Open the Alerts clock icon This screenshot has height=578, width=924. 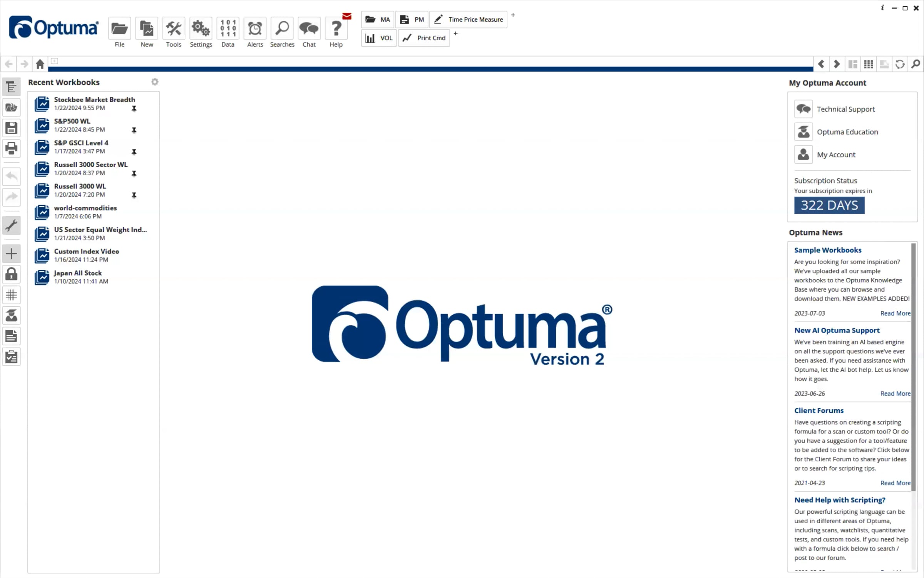(x=255, y=29)
